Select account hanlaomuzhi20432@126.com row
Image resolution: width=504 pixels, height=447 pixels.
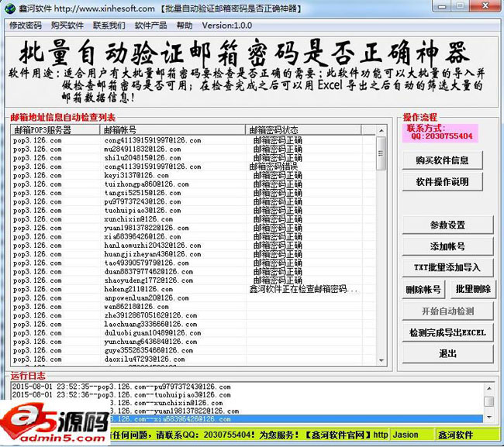click(193, 246)
